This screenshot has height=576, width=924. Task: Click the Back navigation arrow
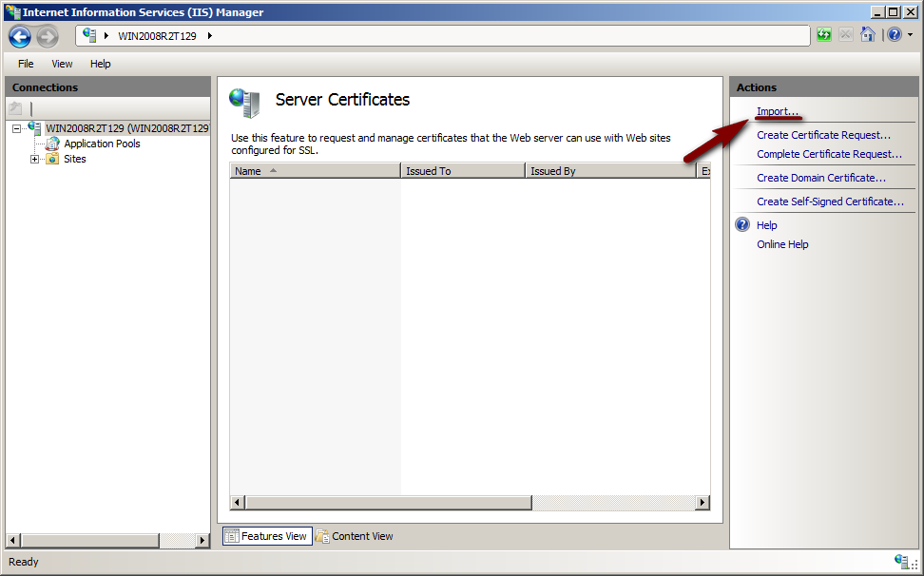pyautogui.click(x=19, y=34)
